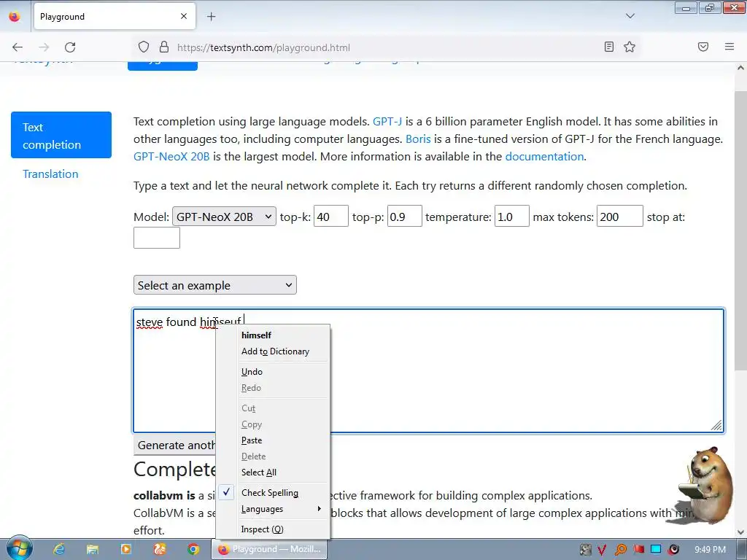Open Windows Explorer folder in taskbar

(93, 549)
